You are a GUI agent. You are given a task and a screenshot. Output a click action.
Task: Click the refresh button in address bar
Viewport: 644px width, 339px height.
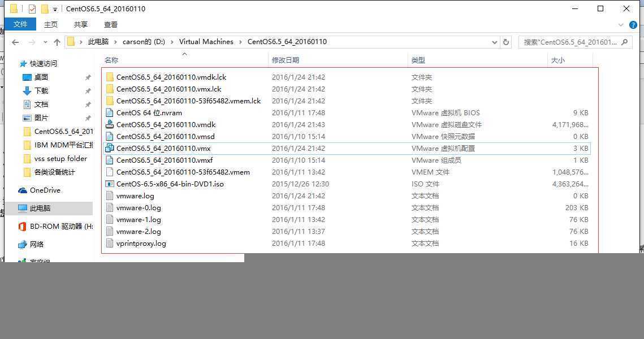pyautogui.click(x=506, y=42)
